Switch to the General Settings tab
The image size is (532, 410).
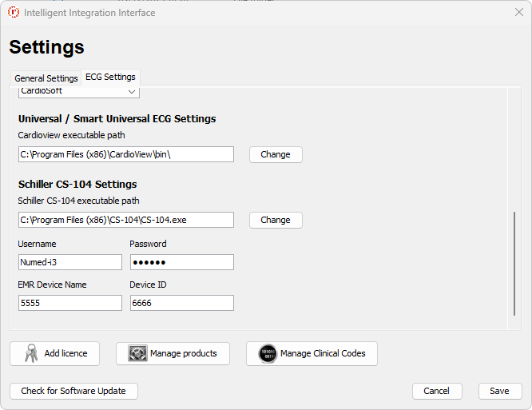coord(46,78)
